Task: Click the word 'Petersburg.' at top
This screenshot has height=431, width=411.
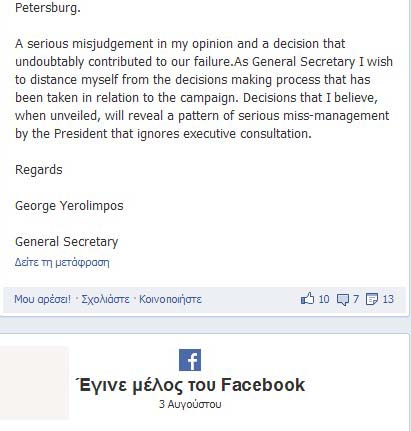Action: pyautogui.click(x=48, y=8)
